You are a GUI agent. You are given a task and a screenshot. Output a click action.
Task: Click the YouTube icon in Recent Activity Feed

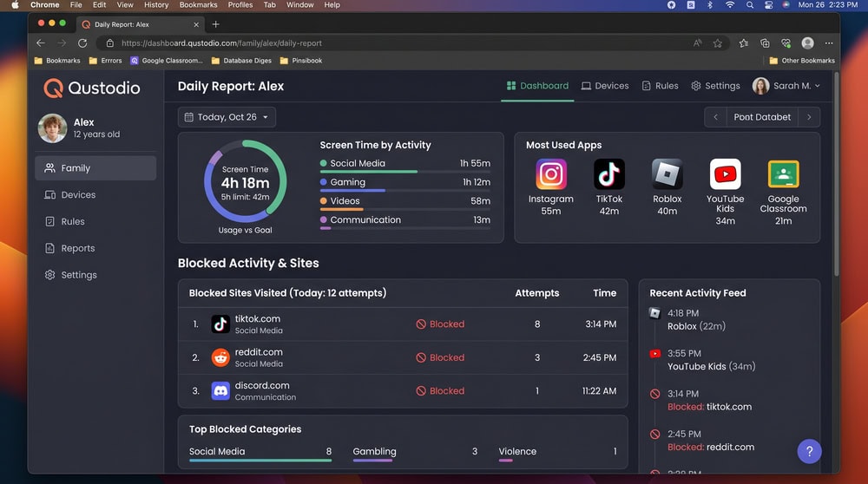pos(654,353)
